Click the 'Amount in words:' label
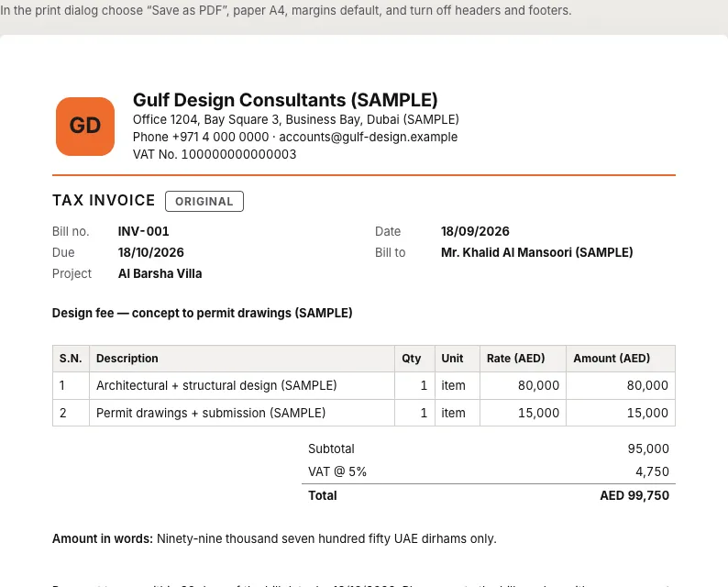This screenshot has height=587, width=728. pyautogui.click(x=102, y=538)
